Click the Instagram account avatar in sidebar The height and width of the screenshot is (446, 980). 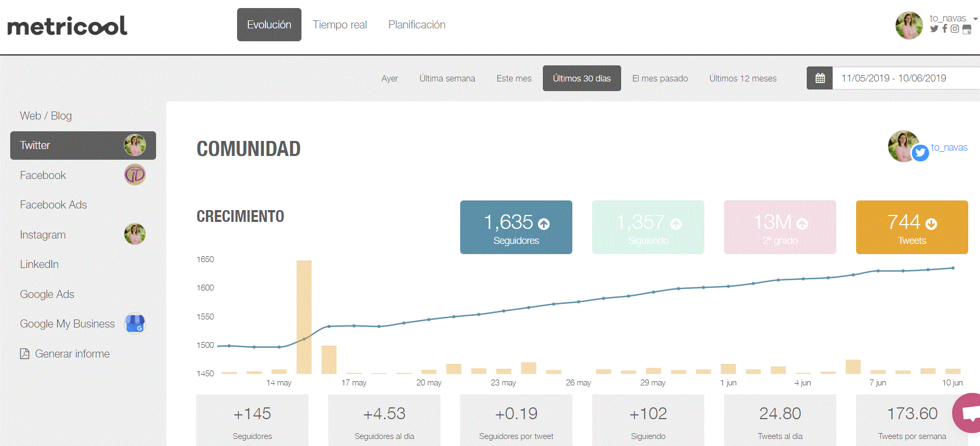pyautogui.click(x=135, y=234)
